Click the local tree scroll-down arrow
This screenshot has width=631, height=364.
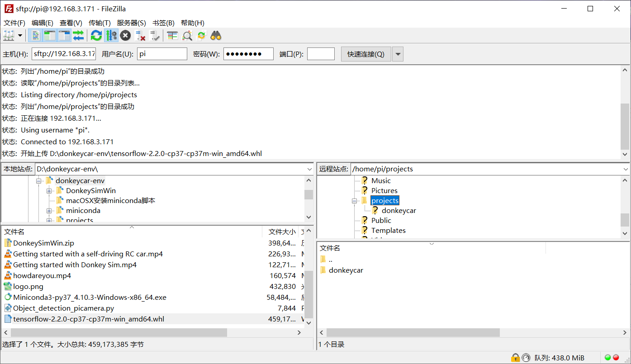pos(309,217)
